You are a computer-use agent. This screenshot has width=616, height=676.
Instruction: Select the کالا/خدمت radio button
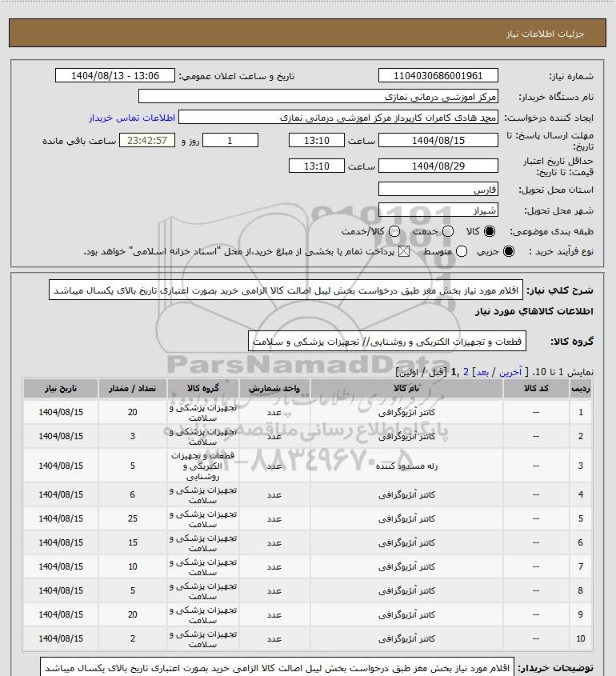pyautogui.click(x=394, y=231)
